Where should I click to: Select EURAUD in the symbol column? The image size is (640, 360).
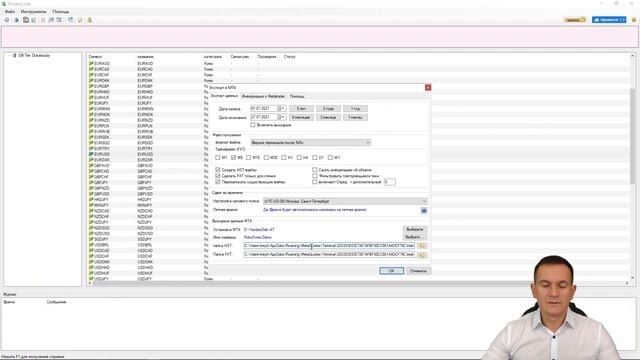[x=102, y=64]
